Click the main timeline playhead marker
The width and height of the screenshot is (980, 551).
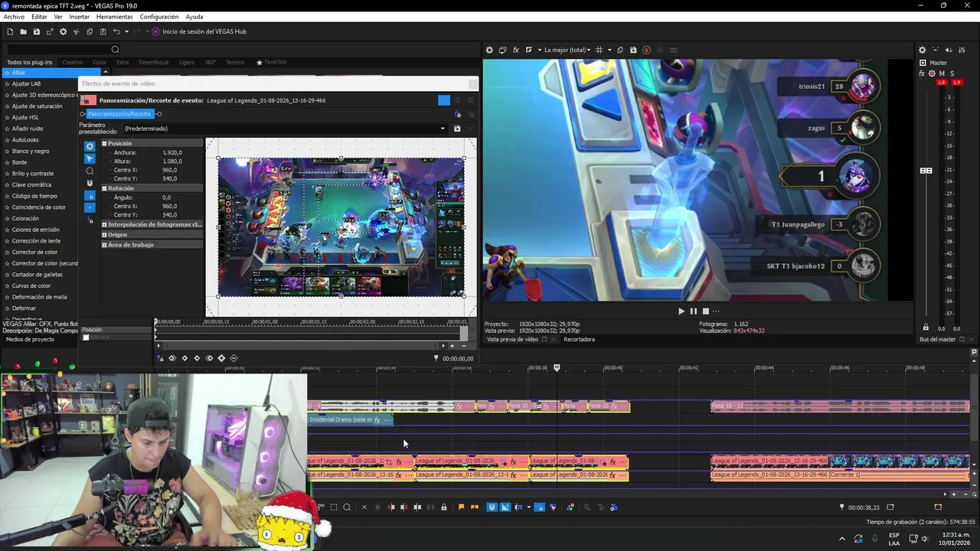pos(557,368)
